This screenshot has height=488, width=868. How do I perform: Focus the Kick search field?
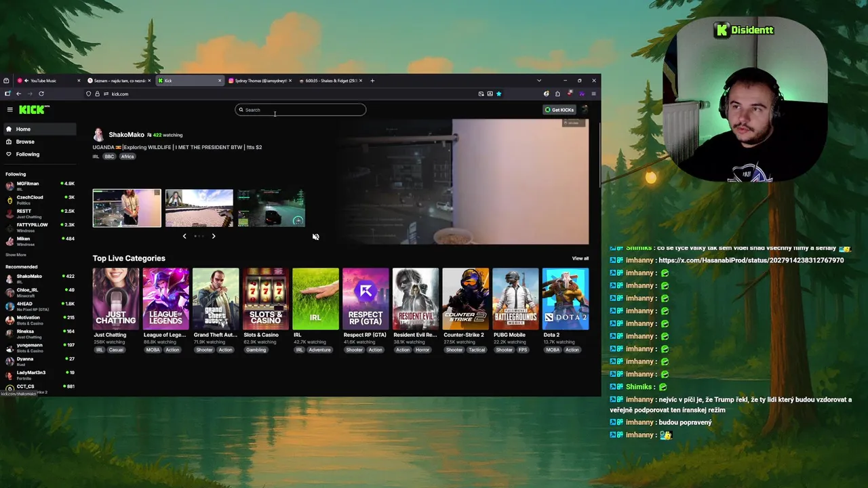pyautogui.click(x=300, y=110)
